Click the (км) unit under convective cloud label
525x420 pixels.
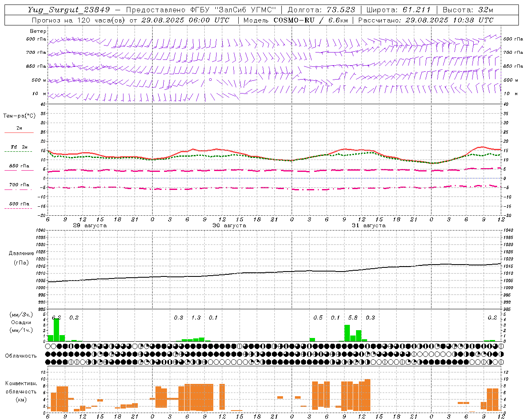[x=21, y=399]
